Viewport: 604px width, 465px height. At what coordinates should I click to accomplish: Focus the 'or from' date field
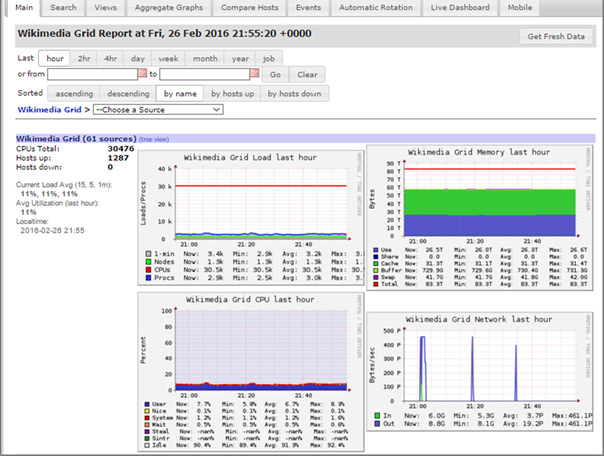point(92,74)
